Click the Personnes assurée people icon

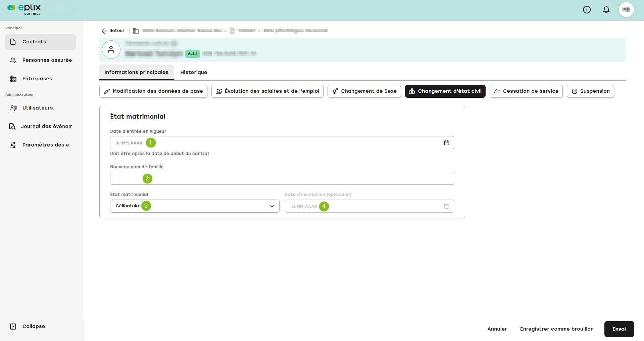(x=13, y=60)
